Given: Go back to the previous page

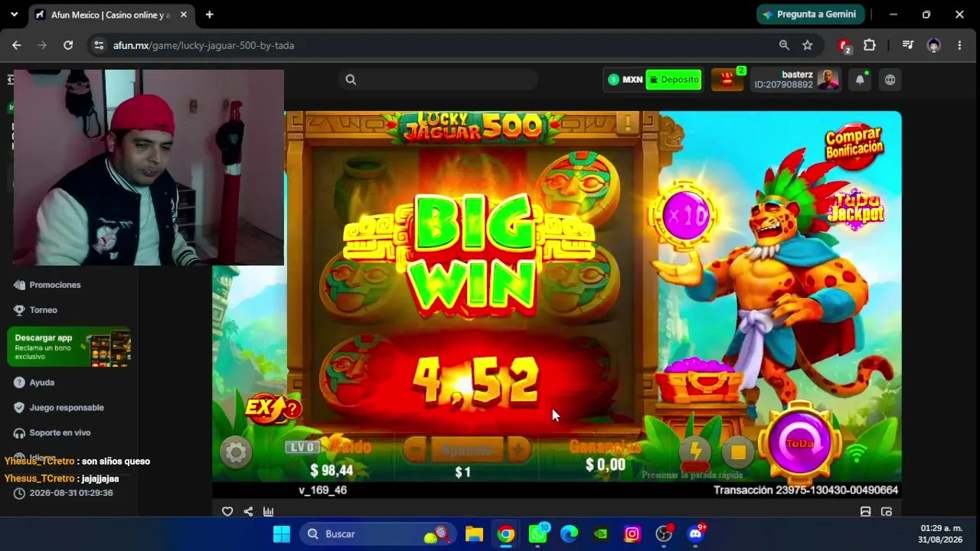Looking at the screenshot, I should (x=17, y=45).
